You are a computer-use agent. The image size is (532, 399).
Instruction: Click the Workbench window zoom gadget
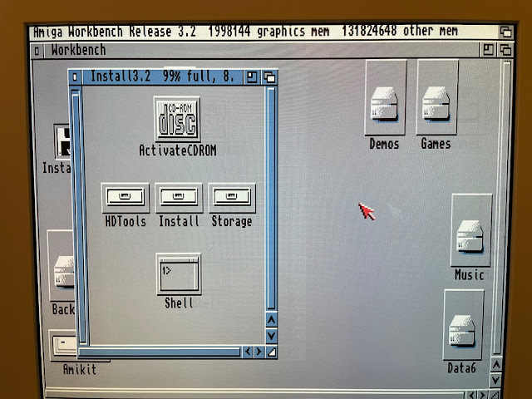[x=488, y=50]
